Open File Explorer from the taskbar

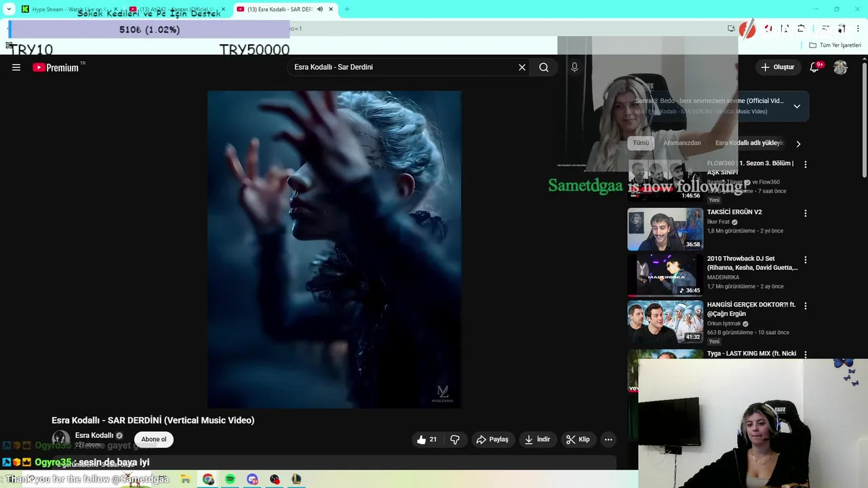[185, 479]
